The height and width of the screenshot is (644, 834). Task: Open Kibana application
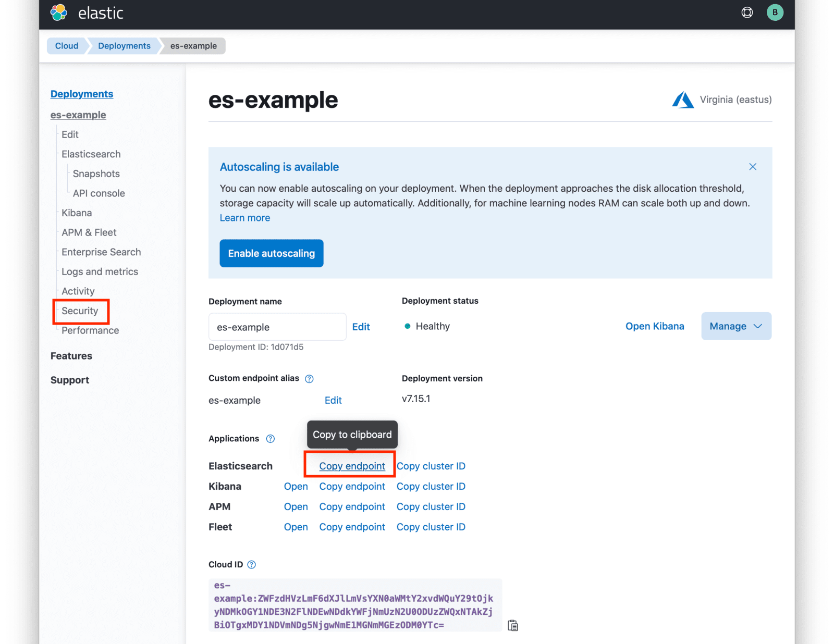tap(296, 487)
